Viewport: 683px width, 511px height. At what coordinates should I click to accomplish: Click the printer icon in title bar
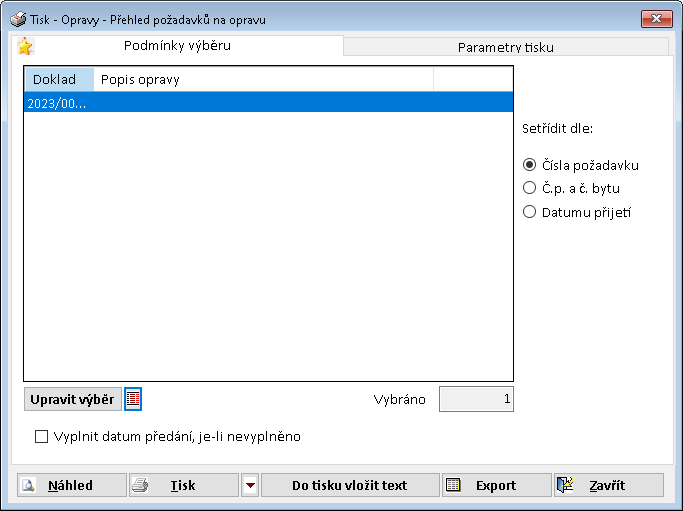tap(18, 19)
